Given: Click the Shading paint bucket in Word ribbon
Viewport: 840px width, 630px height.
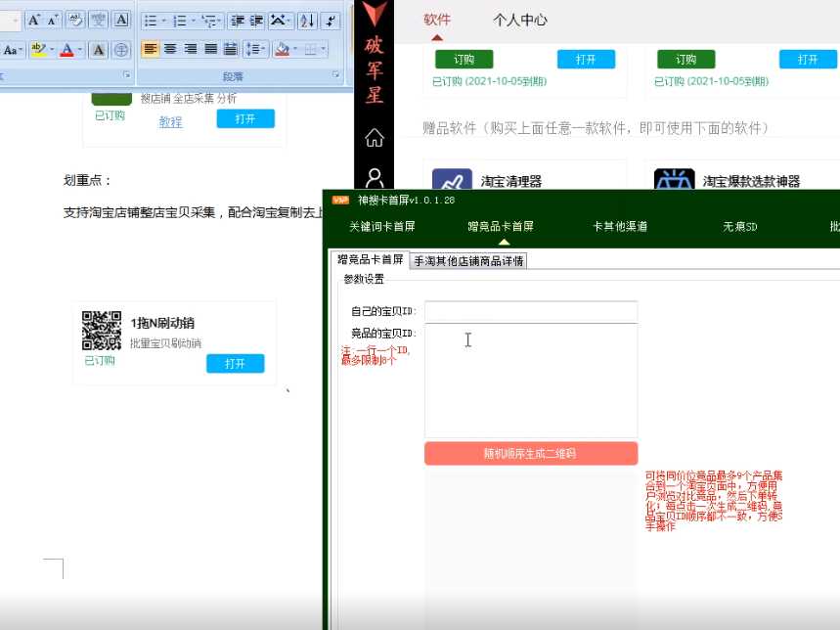Looking at the screenshot, I should coord(282,49).
